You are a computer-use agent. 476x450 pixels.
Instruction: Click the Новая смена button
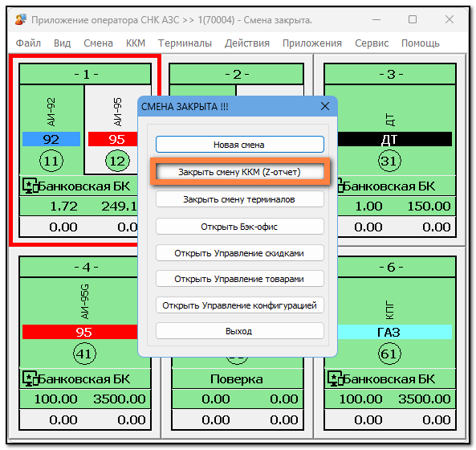239,145
